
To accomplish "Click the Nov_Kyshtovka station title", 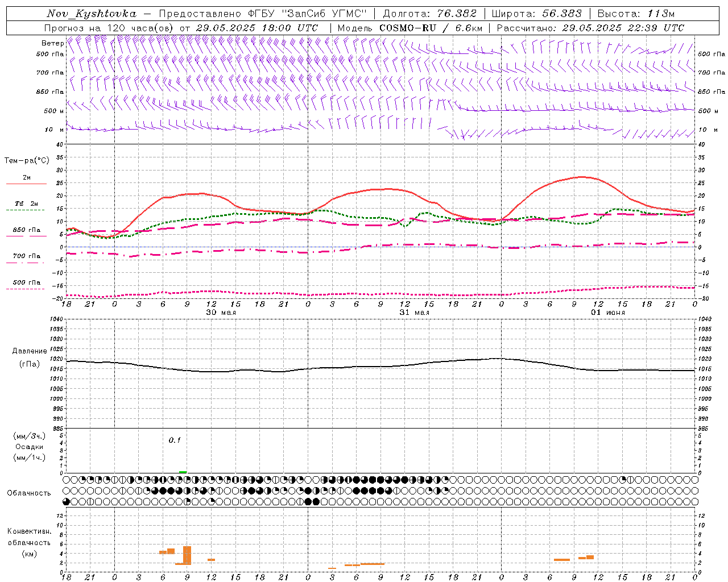I will [92, 14].
